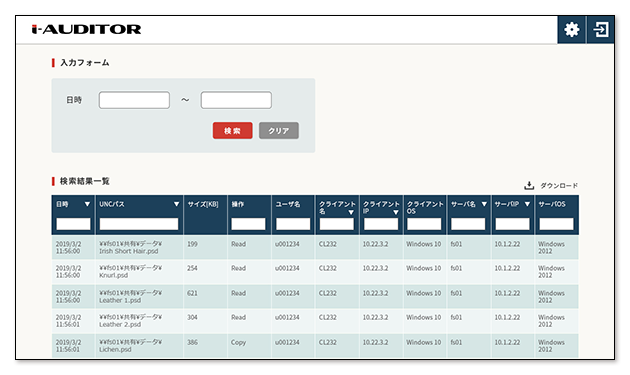Click the ダウンロード link
The width and height of the screenshot is (630, 375).
[x=559, y=185]
